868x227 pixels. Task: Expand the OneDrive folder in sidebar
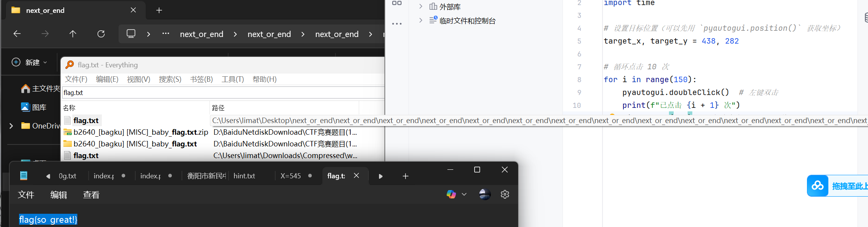[11, 126]
